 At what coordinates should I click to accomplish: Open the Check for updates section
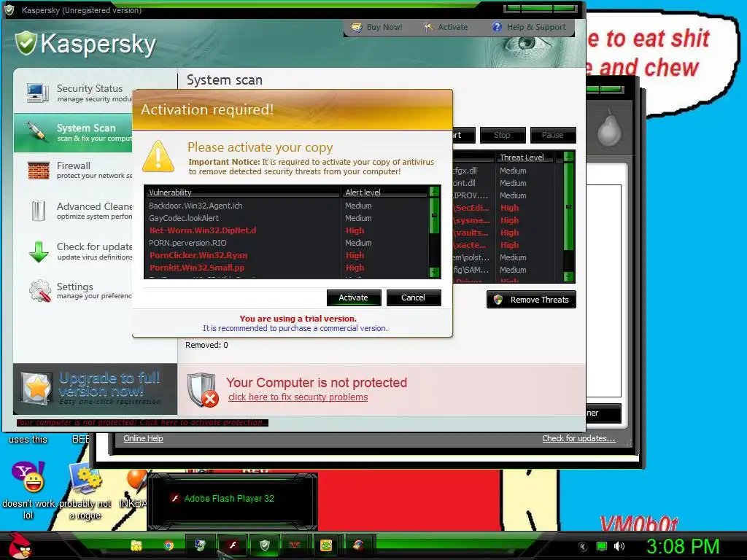[73, 251]
